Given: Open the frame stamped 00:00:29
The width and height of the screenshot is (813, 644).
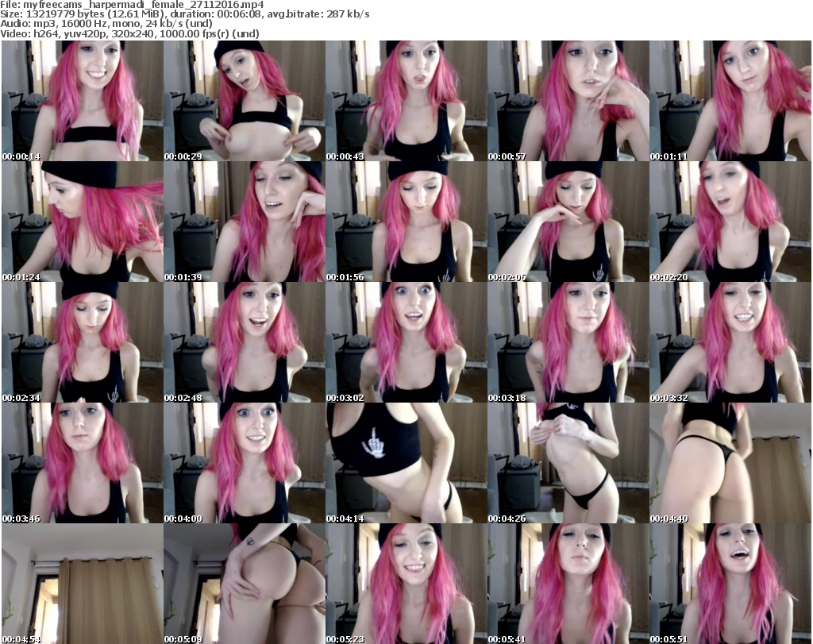Looking at the screenshot, I should point(245,101).
